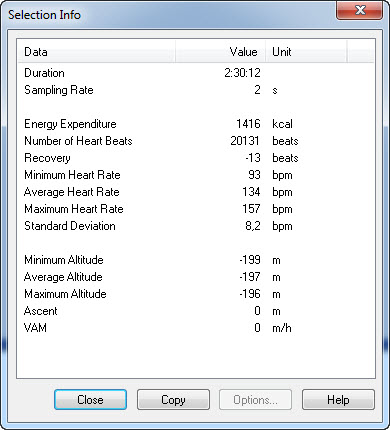Select the Duration row label
The width and height of the screenshot is (390, 430).
[x=44, y=73]
